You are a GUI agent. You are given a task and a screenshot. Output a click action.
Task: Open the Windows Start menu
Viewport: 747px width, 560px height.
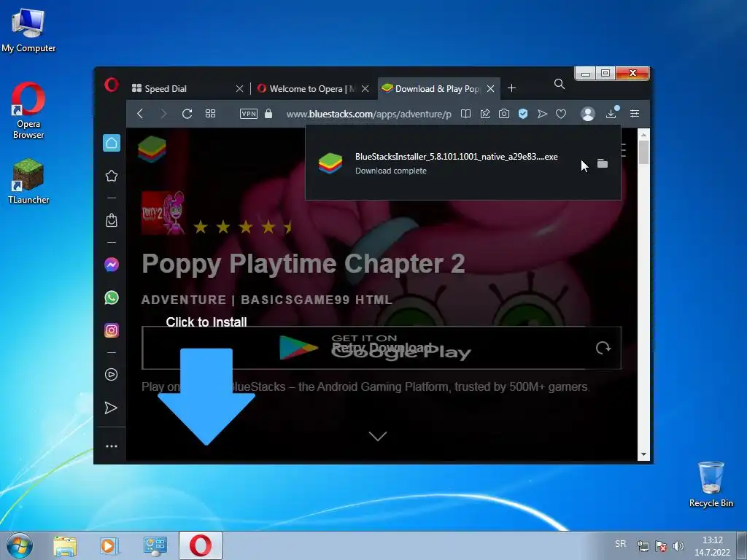(x=20, y=546)
